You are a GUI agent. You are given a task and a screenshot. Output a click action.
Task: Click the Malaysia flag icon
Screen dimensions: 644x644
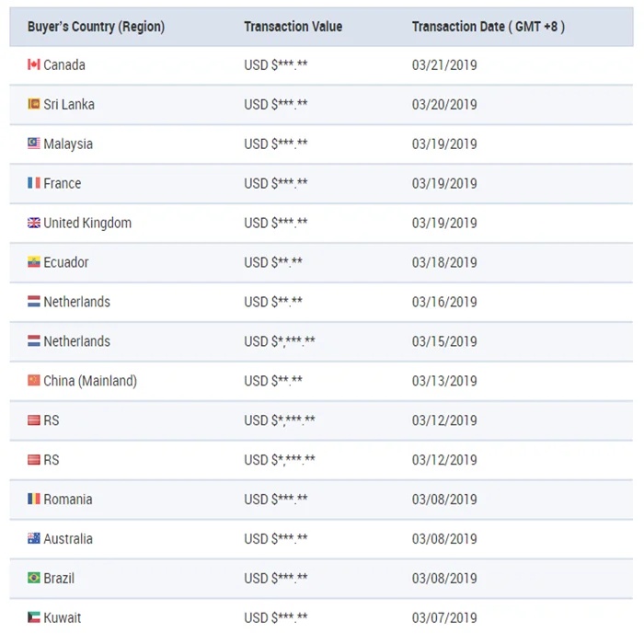[34, 144]
